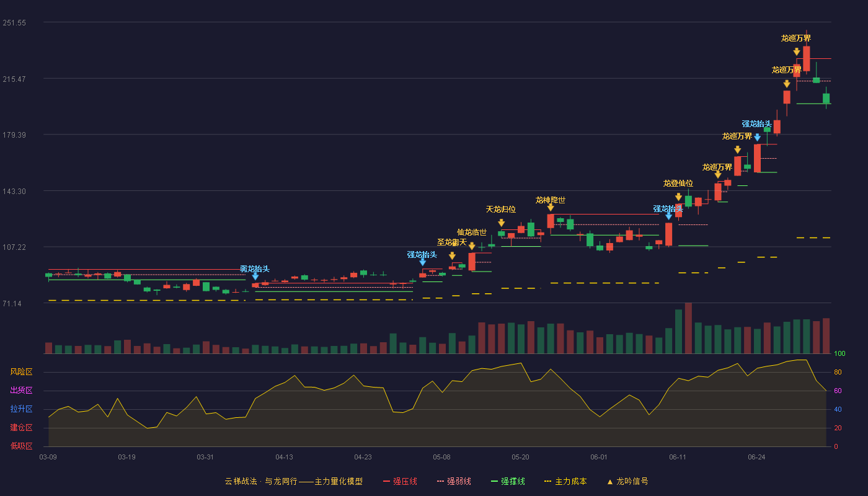Image resolution: width=868 pixels, height=496 pixels.
Task: Click the green 100 indicator scale value
Action: pyautogui.click(x=839, y=354)
